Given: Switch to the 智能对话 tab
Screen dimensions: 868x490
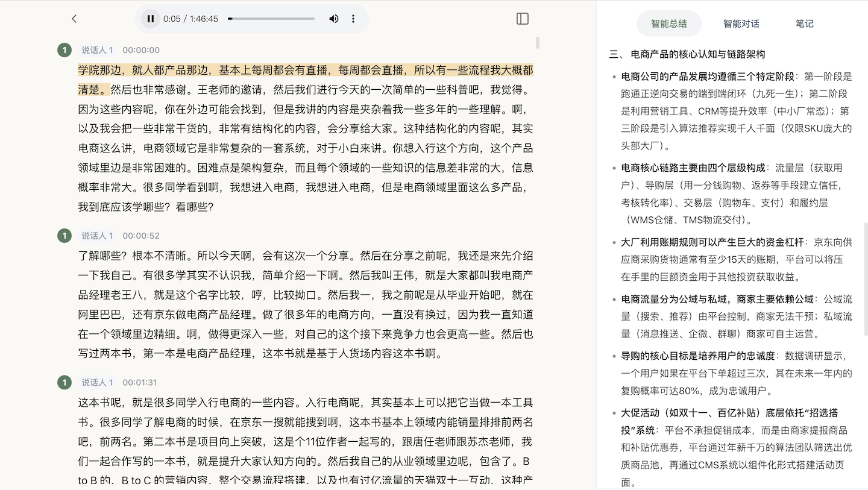Looking at the screenshot, I should coord(741,24).
